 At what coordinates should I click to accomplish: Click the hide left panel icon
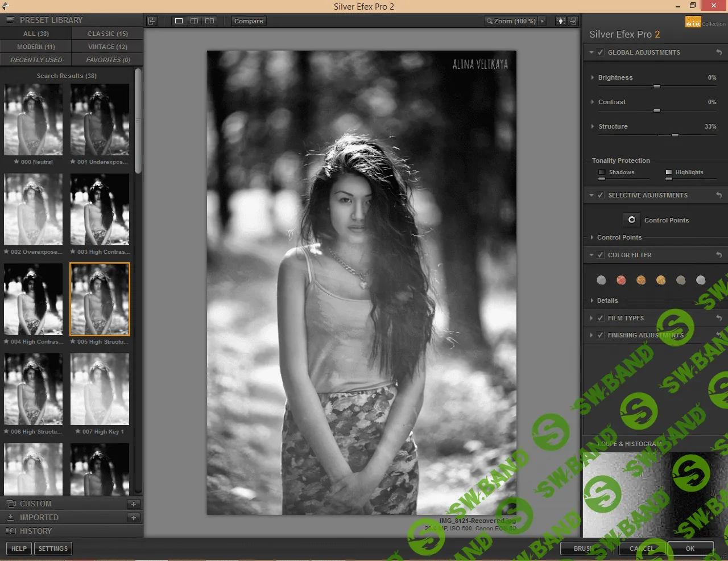[x=152, y=20]
